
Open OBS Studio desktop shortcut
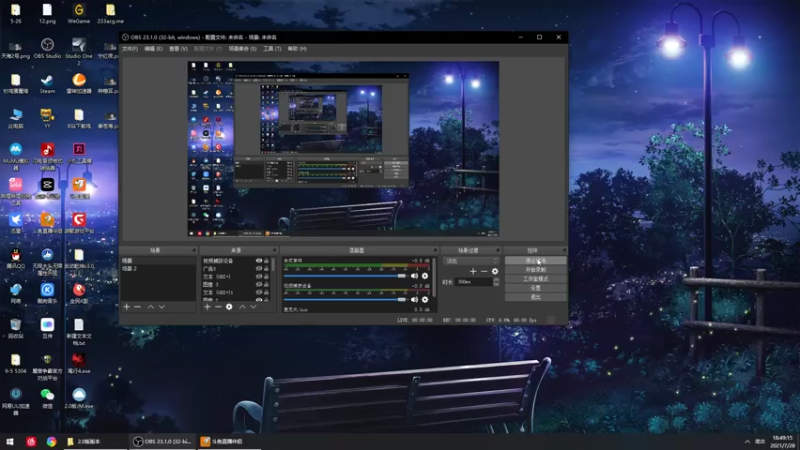tap(47, 48)
